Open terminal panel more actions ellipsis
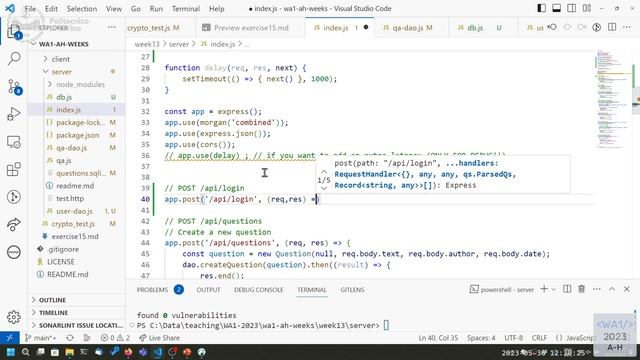 coord(597,289)
